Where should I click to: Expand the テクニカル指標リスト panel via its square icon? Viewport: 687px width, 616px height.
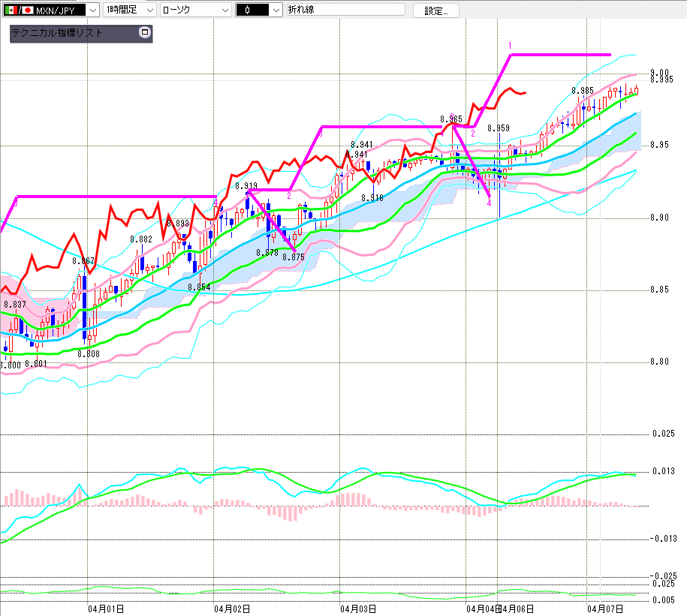pos(145,33)
